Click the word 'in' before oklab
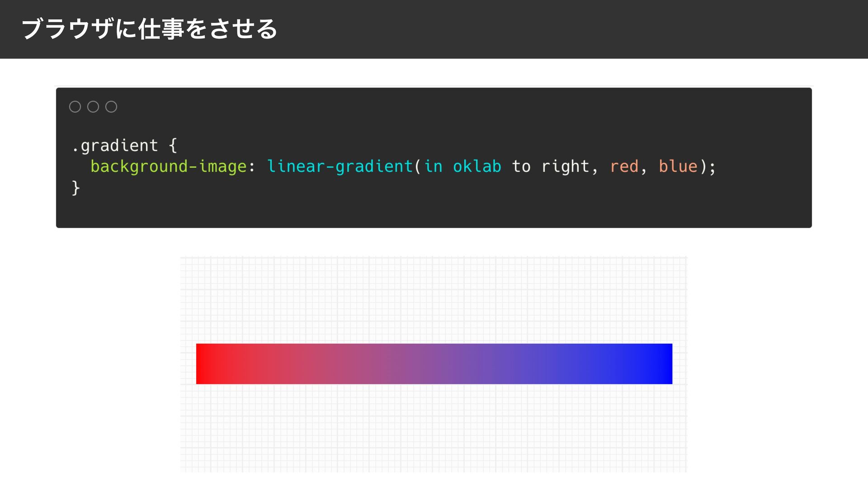 click(433, 166)
